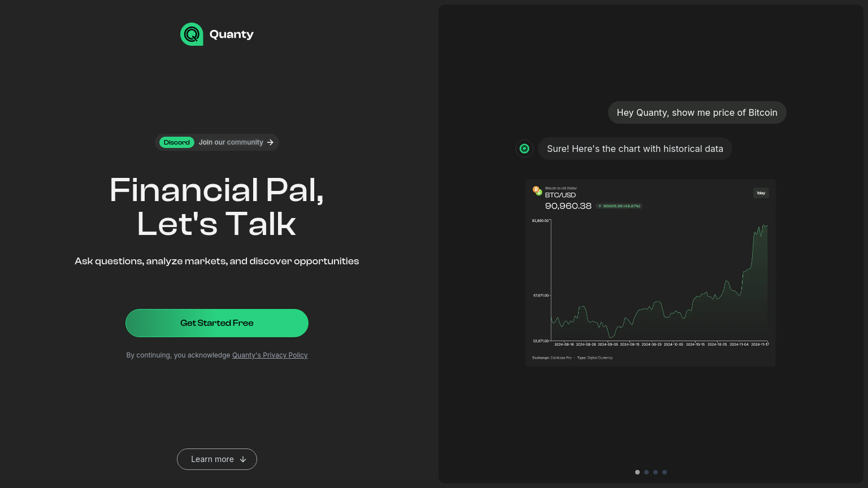This screenshot has height=488, width=868.
Task: Select the first carousel dot
Action: [x=637, y=472]
